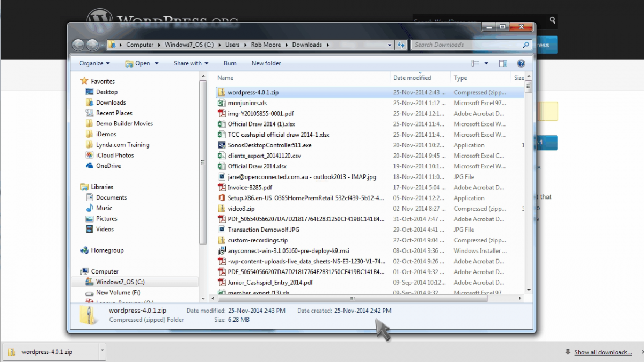The height and width of the screenshot is (362, 644).
Task: Select the Desktop item under Favorites
Action: pos(105,92)
